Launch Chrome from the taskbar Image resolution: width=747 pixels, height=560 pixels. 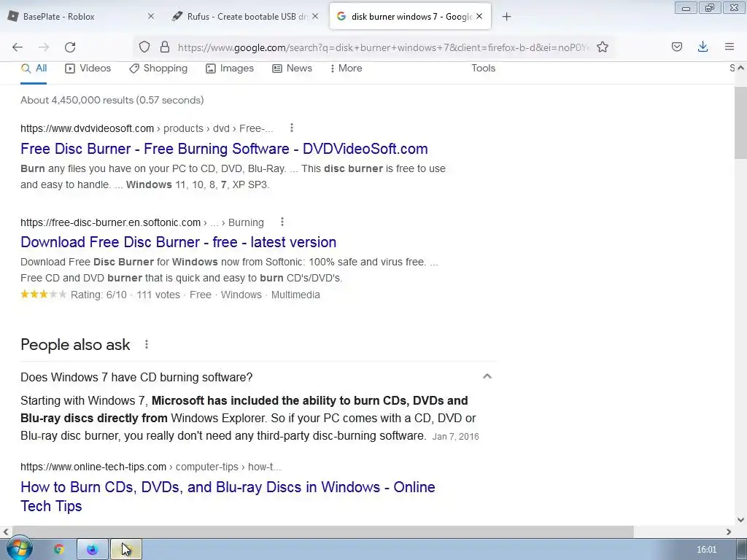click(x=59, y=550)
